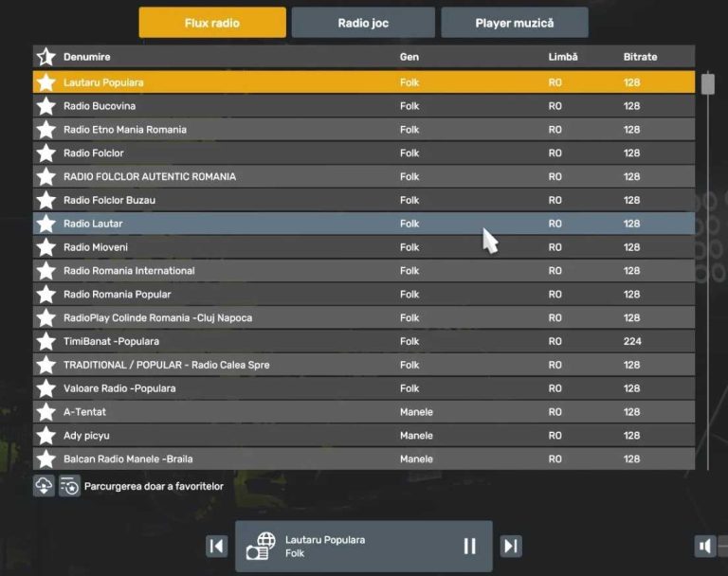
Task: Select Radio Romania International station
Action: click(129, 271)
